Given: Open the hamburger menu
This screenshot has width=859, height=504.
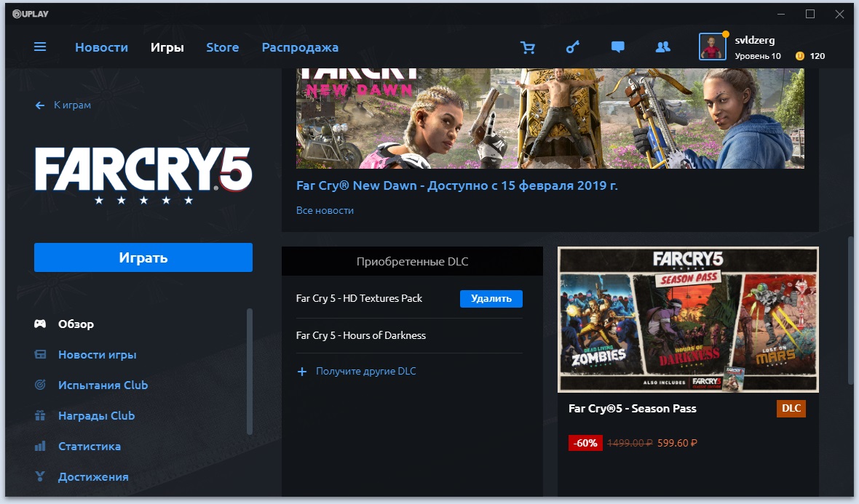Looking at the screenshot, I should click(x=40, y=47).
